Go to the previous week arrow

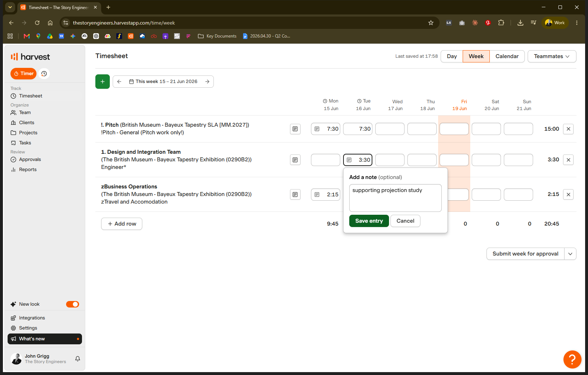pyautogui.click(x=119, y=82)
